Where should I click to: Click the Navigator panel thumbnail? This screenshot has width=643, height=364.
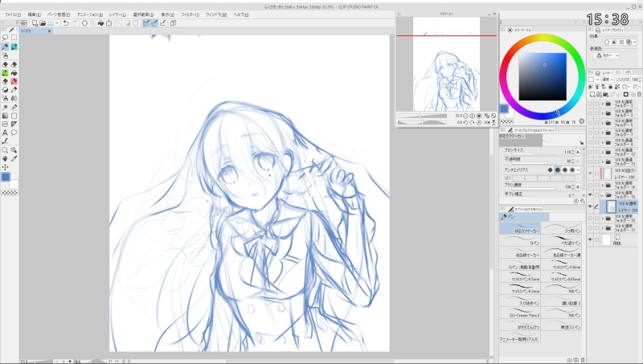click(446, 64)
